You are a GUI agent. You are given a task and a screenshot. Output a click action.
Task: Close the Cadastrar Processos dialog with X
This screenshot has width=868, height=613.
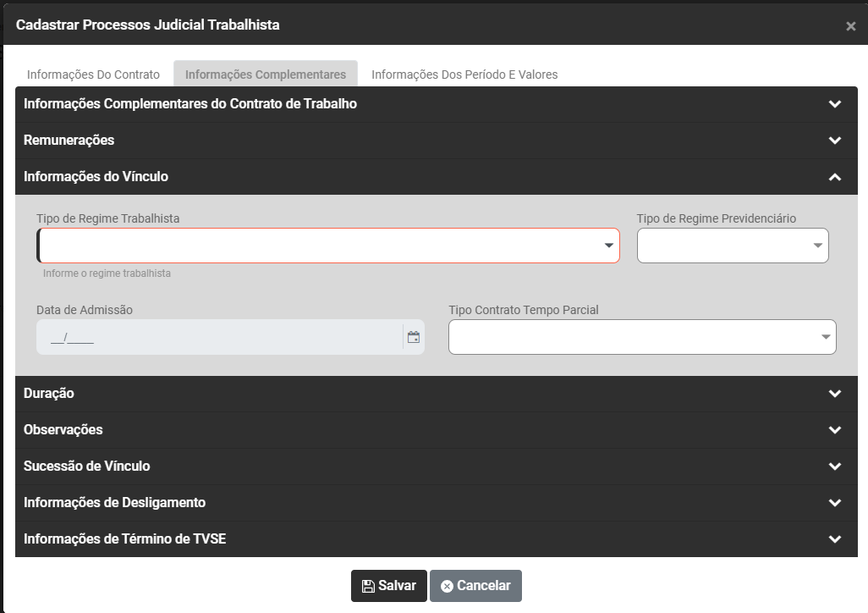850,26
